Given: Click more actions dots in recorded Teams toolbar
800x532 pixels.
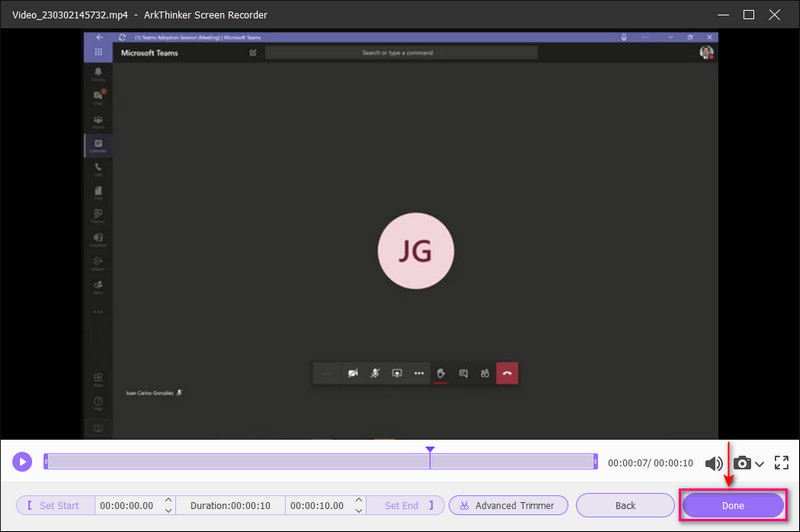Looking at the screenshot, I should [419, 373].
